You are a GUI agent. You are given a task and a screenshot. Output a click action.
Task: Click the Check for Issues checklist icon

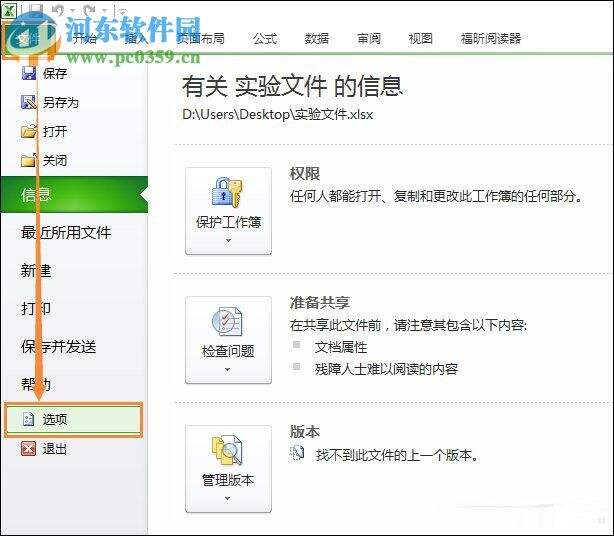point(227,321)
